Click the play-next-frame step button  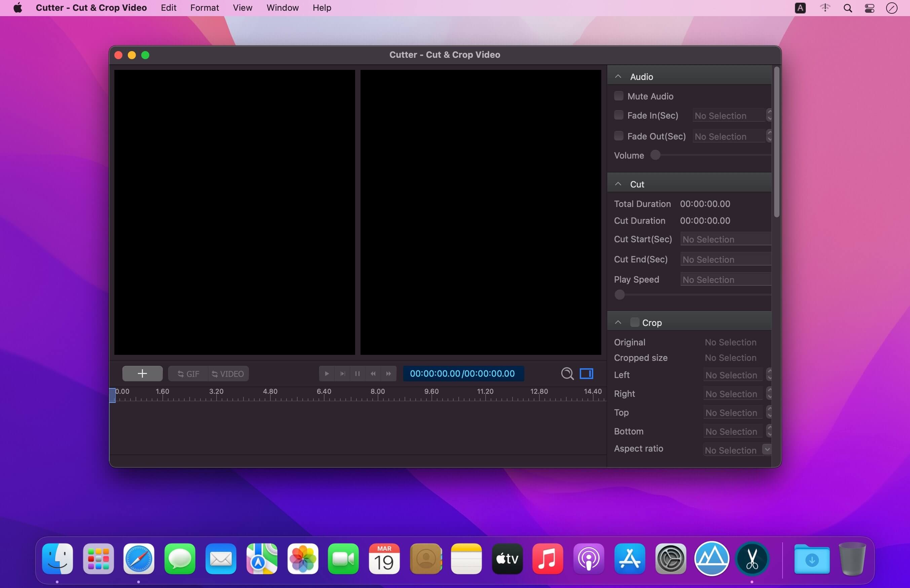pyautogui.click(x=342, y=373)
